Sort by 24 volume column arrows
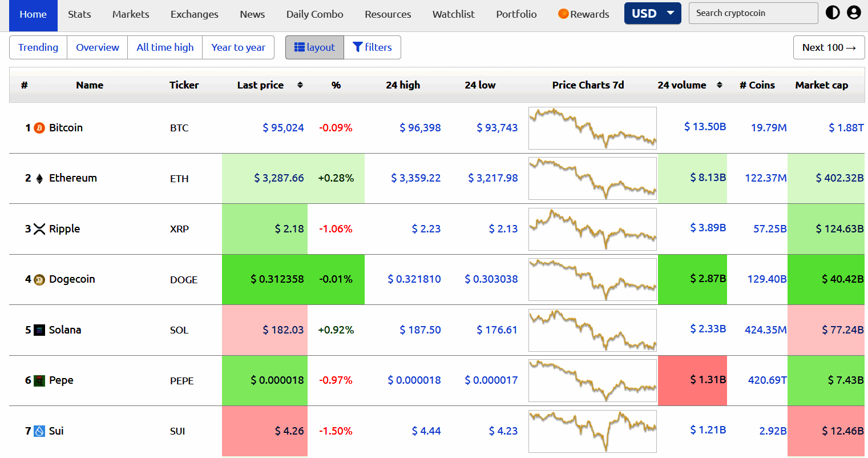Viewport: 868px width, 458px height. click(720, 85)
